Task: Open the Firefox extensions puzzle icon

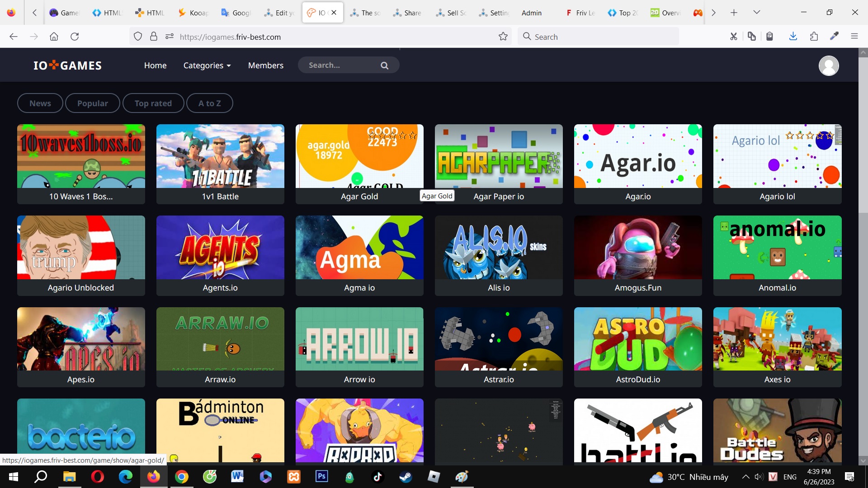Action: [814, 37]
